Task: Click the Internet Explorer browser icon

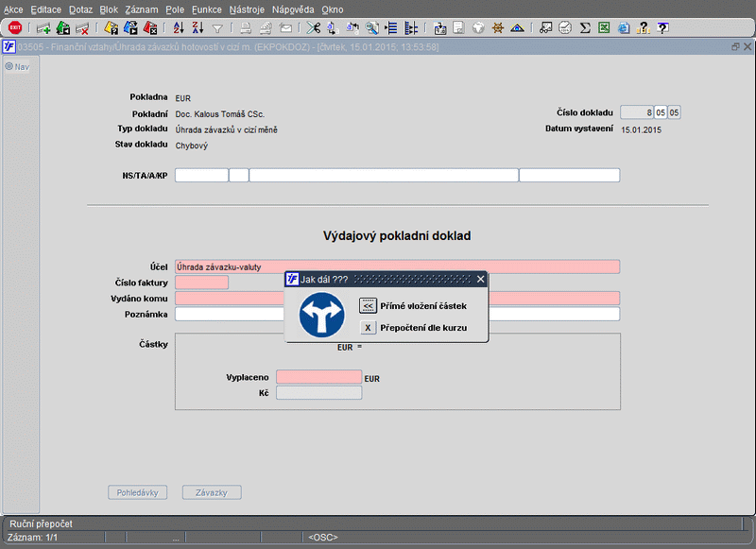Action: point(624,28)
